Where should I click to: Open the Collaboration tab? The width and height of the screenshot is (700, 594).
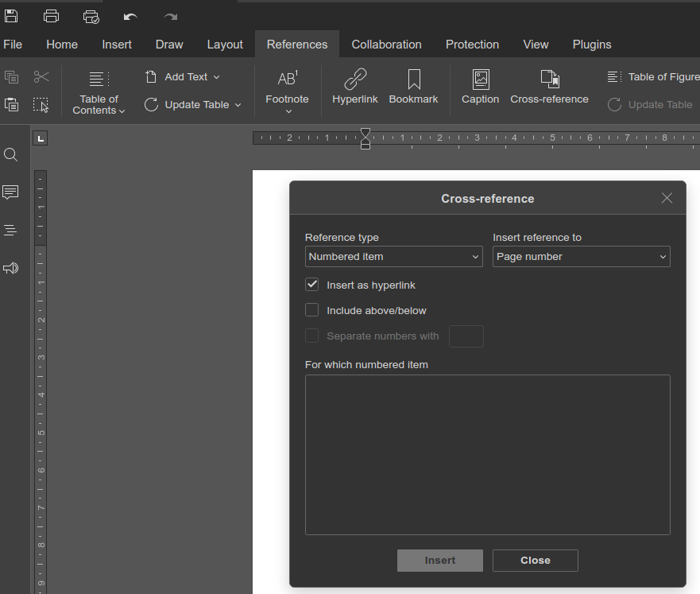386,45
